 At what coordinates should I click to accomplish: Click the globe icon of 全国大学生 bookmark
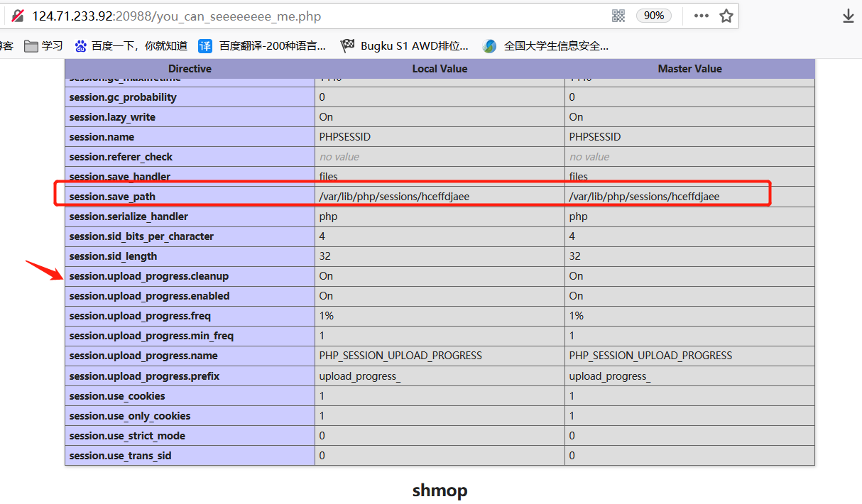[x=489, y=46]
